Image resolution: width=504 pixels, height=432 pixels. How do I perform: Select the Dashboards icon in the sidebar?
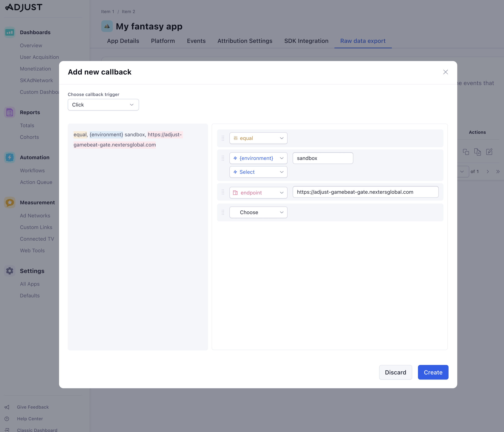click(x=9, y=32)
